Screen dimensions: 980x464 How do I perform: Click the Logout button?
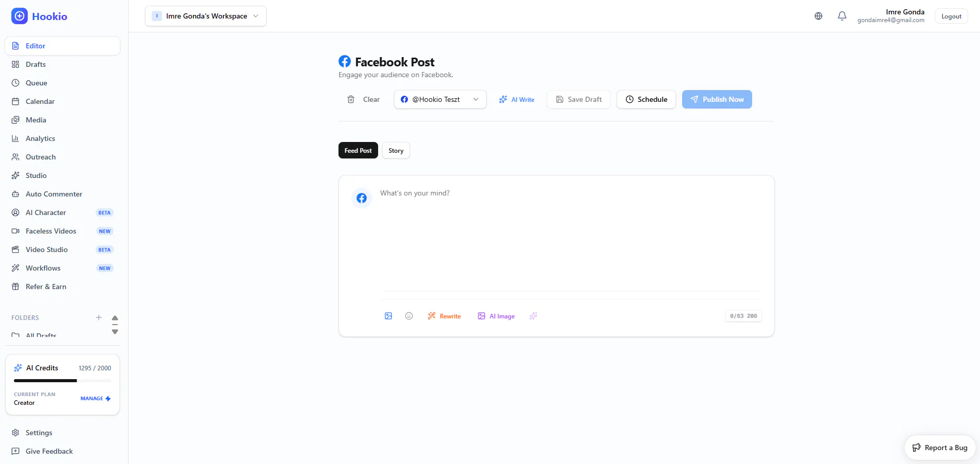pos(951,16)
